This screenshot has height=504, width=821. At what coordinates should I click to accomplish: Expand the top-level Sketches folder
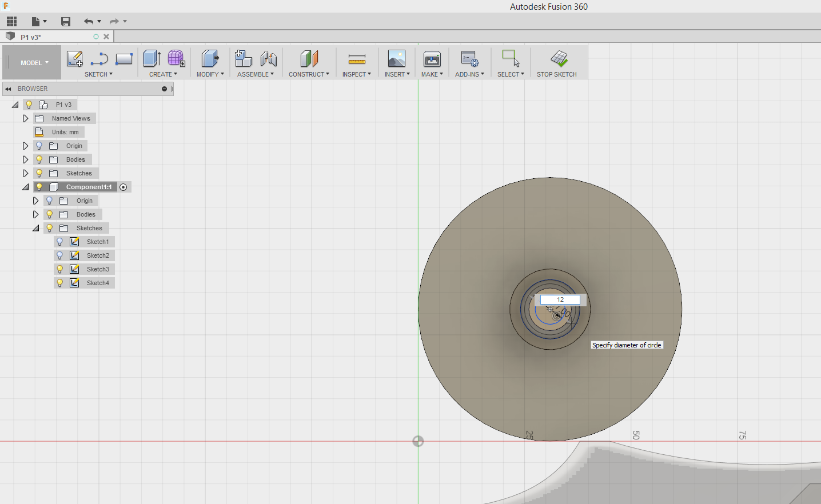(x=25, y=173)
